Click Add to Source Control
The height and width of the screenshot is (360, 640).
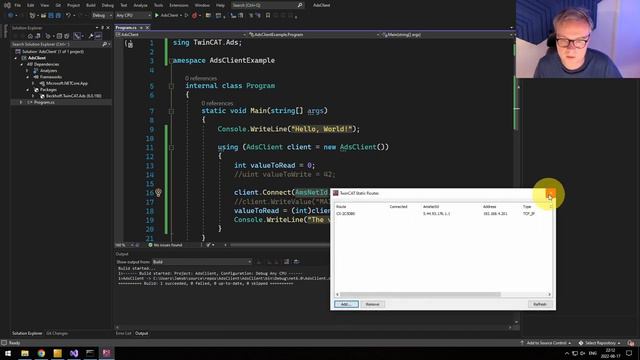click(546, 343)
